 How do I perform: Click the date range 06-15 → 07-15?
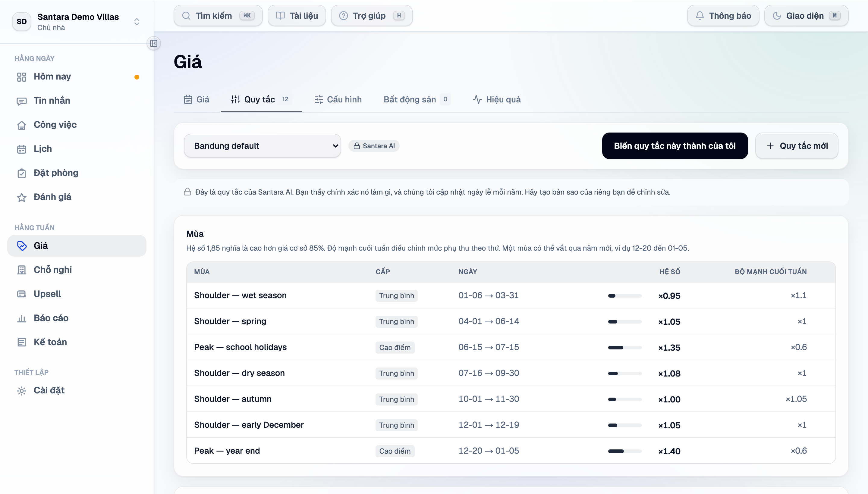coord(489,347)
